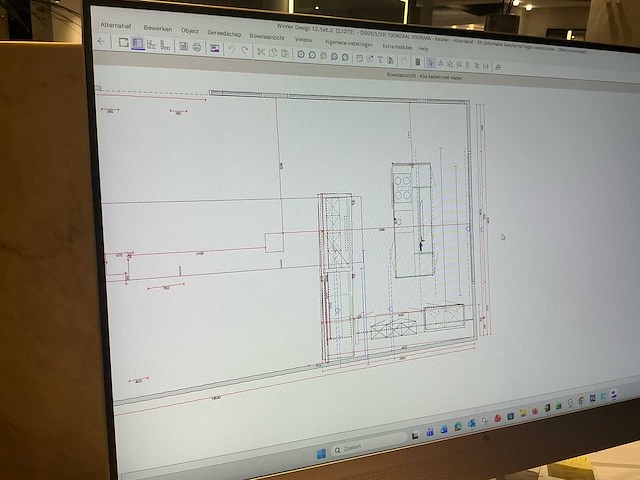Expand the Gereedschap menu

224,33
